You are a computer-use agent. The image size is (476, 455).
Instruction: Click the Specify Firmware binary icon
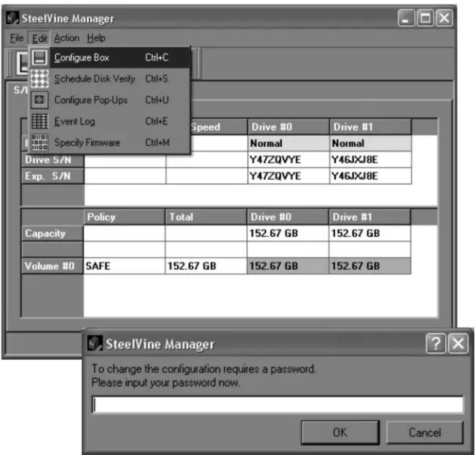click(x=39, y=142)
